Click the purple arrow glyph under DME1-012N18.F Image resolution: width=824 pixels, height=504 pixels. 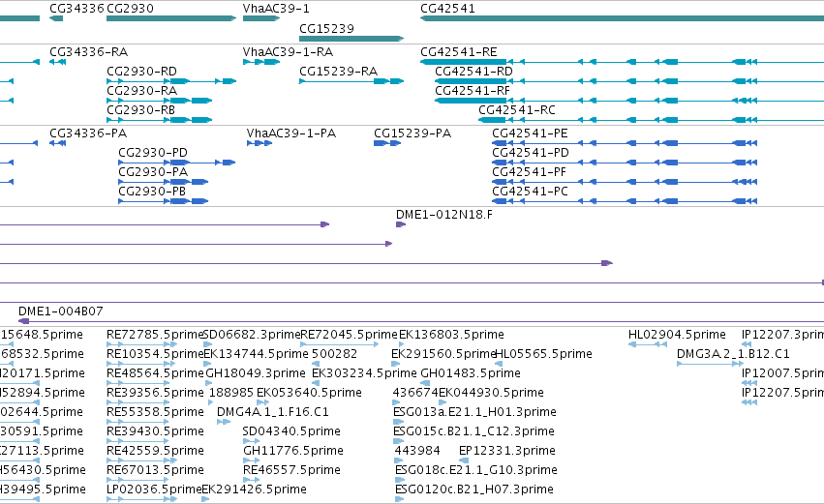coord(401,224)
